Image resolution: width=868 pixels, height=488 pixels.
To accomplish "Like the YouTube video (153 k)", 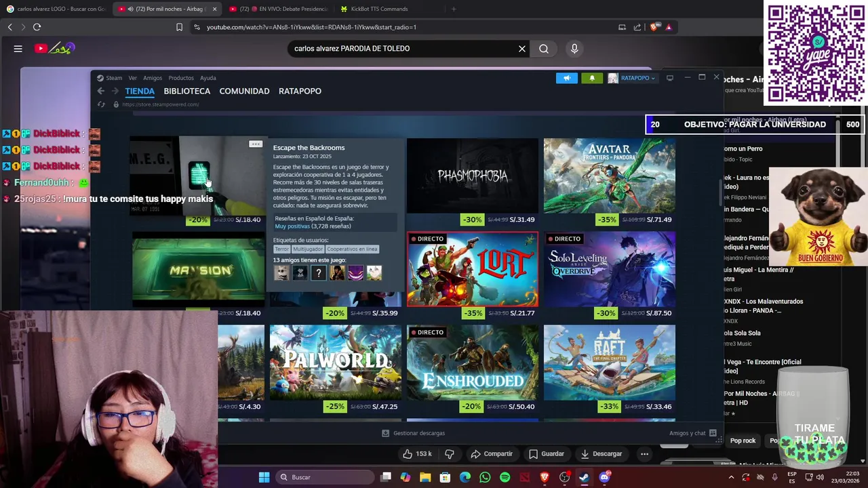I will (x=416, y=453).
